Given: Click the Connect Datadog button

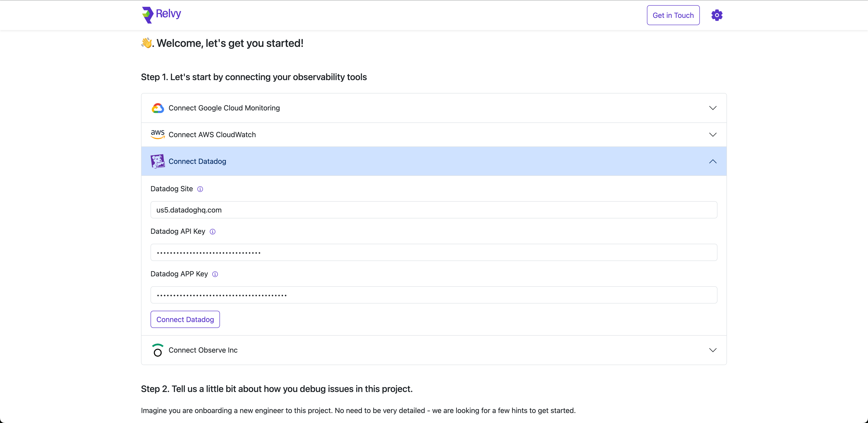Looking at the screenshot, I should pyautogui.click(x=185, y=319).
